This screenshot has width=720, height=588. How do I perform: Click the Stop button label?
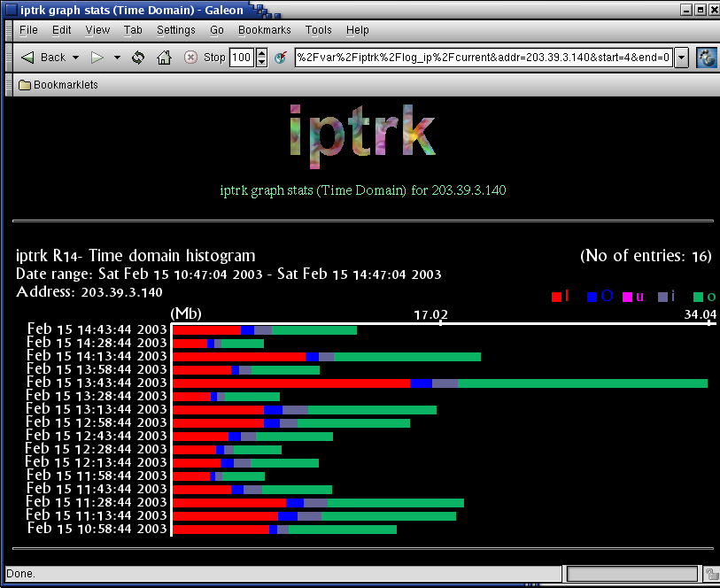point(214,58)
